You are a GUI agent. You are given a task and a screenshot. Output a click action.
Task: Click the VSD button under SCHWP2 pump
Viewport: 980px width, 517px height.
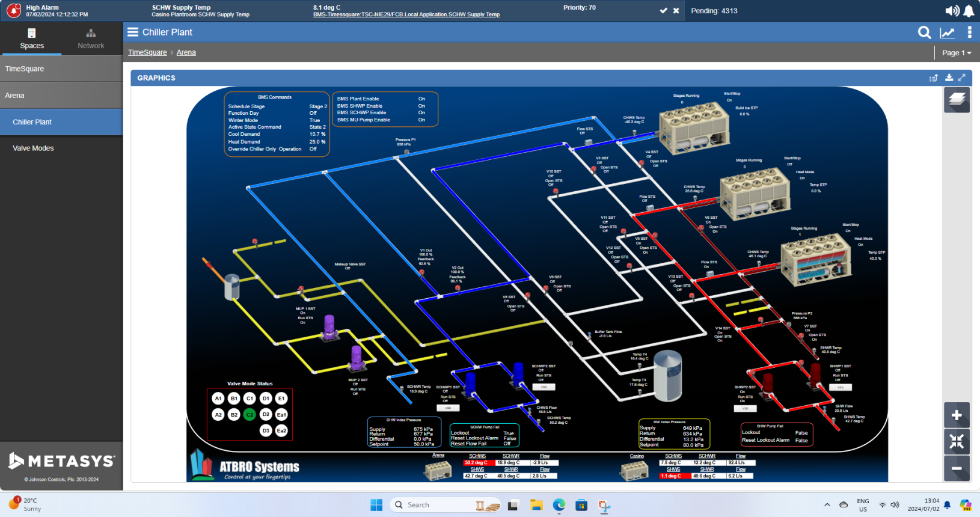[x=544, y=387]
